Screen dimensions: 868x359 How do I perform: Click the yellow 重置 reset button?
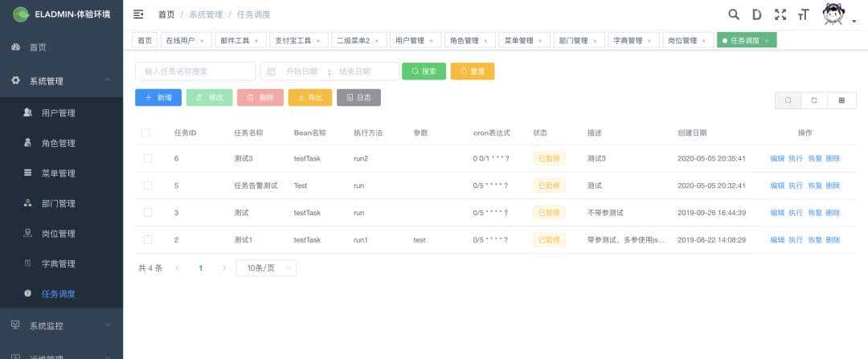(473, 71)
